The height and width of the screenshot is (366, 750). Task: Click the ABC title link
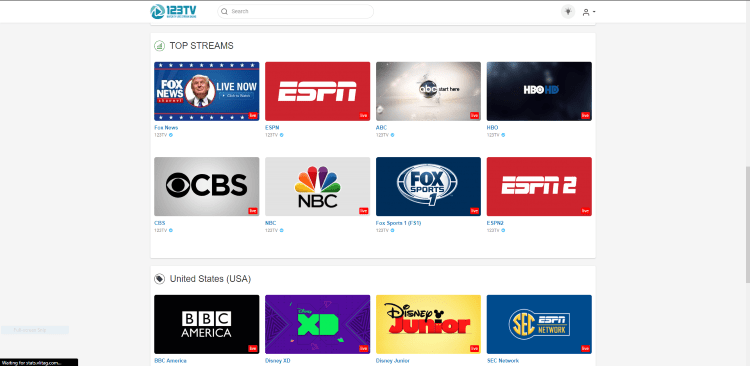point(381,128)
